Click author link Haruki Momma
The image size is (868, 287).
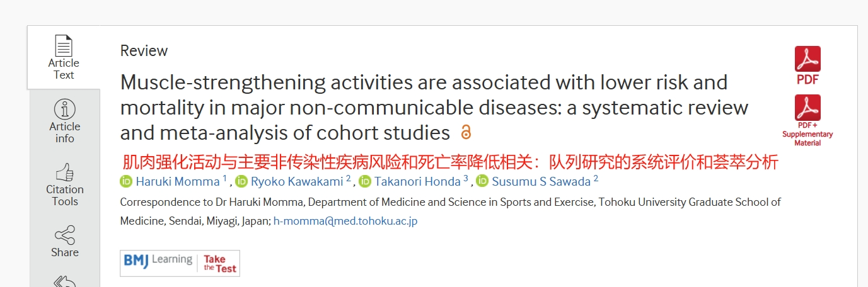pyautogui.click(x=178, y=182)
